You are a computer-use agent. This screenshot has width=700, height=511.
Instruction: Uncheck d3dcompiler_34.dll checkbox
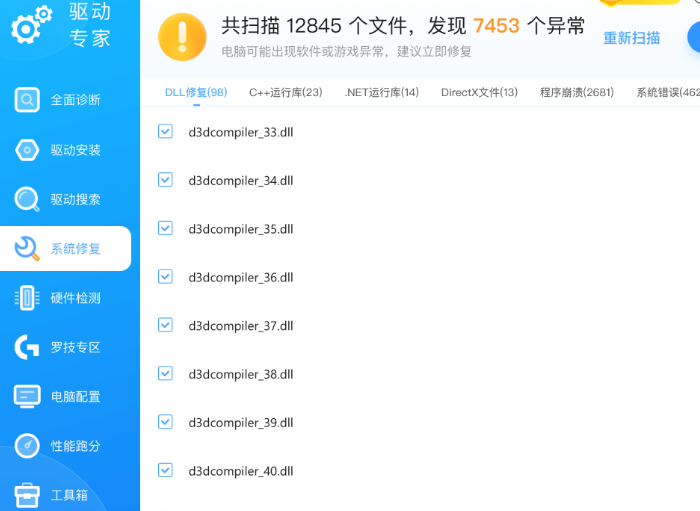(x=165, y=180)
